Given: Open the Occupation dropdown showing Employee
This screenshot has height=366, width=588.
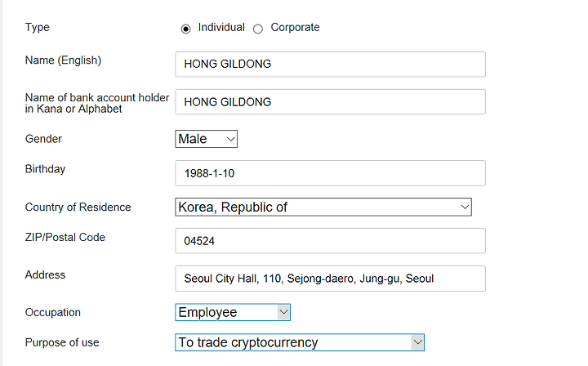Looking at the screenshot, I should [233, 312].
